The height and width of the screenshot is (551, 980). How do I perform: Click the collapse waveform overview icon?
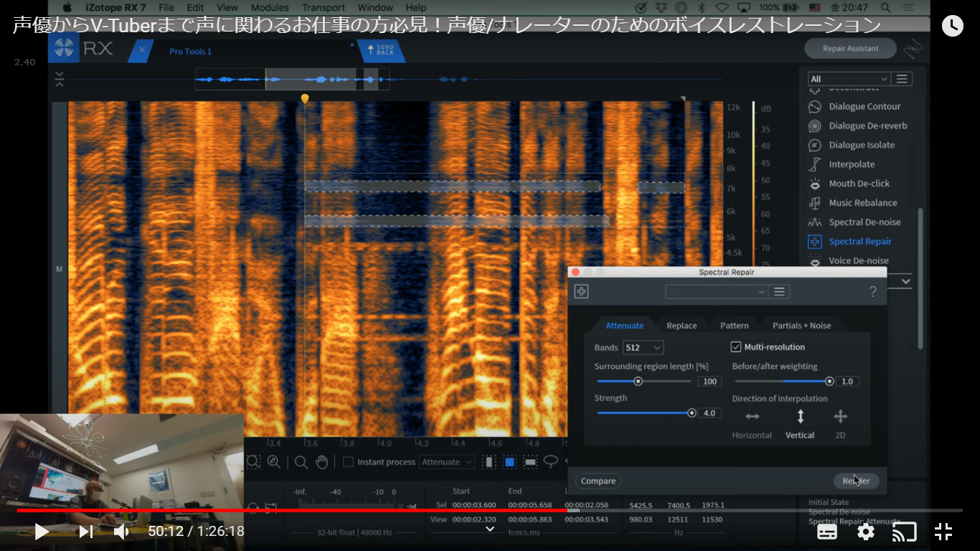pos(60,79)
